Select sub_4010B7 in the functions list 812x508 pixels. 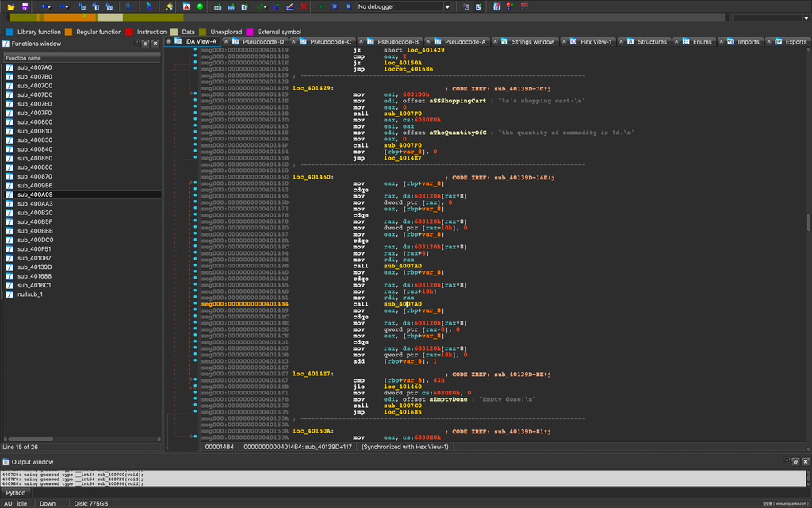tap(34, 258)
